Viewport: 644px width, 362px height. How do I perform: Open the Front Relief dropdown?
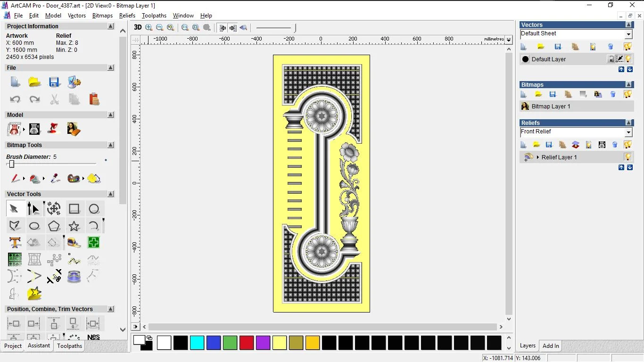628,132
